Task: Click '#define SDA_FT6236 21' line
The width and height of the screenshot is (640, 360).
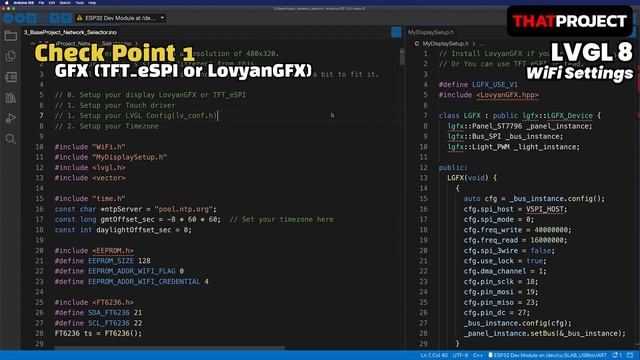Action: coord(98,313)
